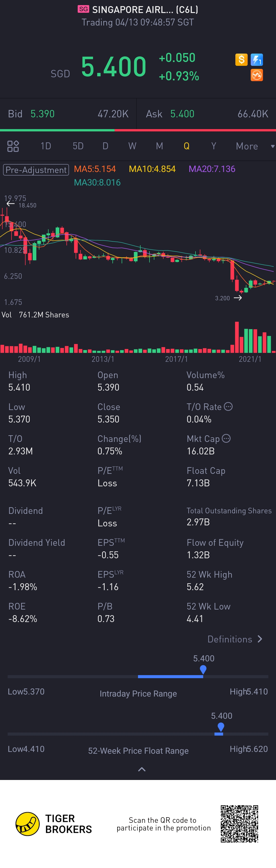The height and width of the screenshot is (868, 276).
Task: Select the Y yearly chart period
Action: point(214,146)
